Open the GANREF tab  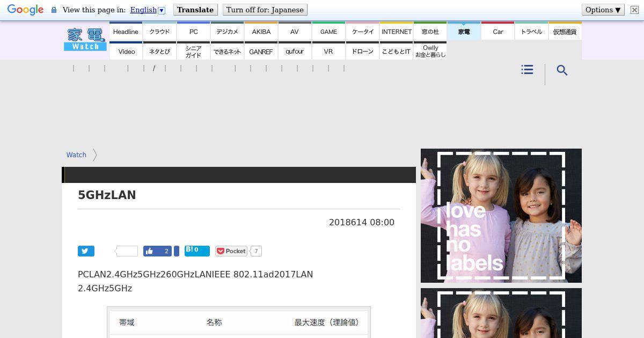[x=261, y=51]
